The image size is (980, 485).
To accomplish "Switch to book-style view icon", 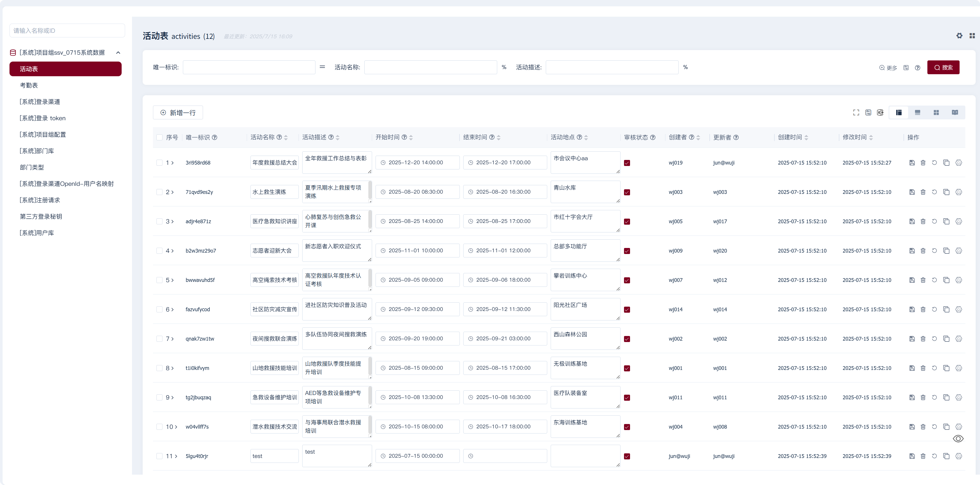I will point(954,113).
